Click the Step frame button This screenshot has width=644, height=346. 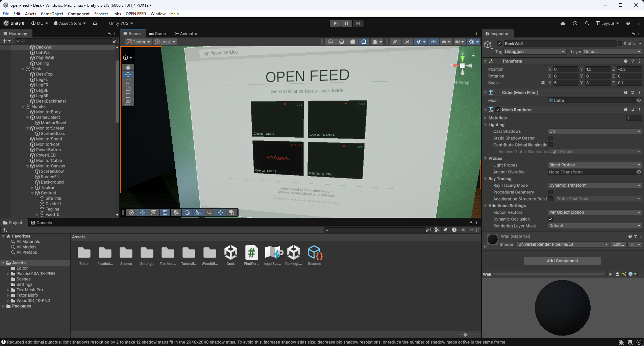click(358, 23)
